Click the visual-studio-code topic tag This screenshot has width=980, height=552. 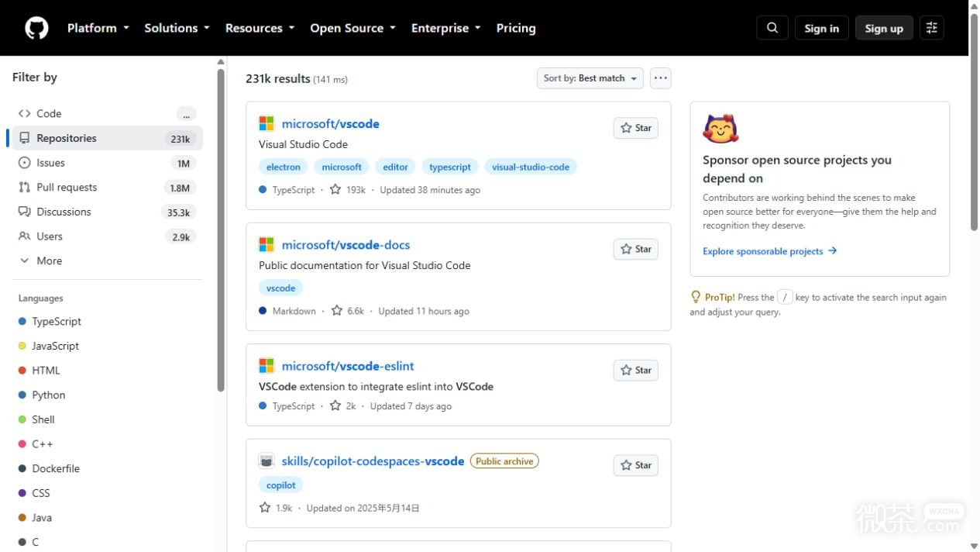tap(531, 167)
